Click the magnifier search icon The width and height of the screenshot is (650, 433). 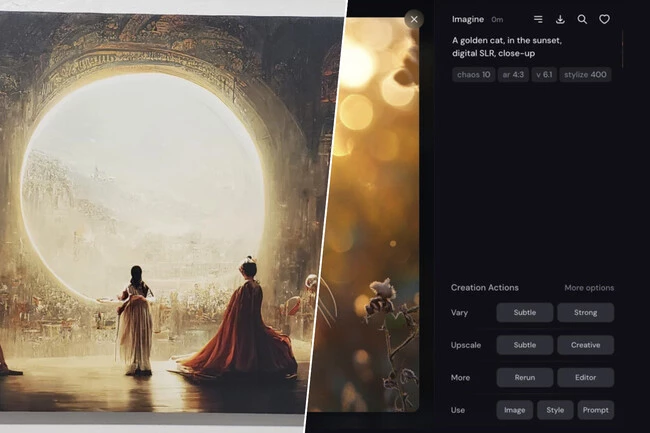coord(582,19)
